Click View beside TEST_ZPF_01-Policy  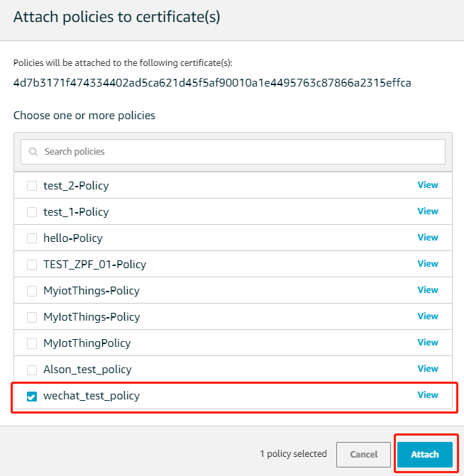click(427, 264)
